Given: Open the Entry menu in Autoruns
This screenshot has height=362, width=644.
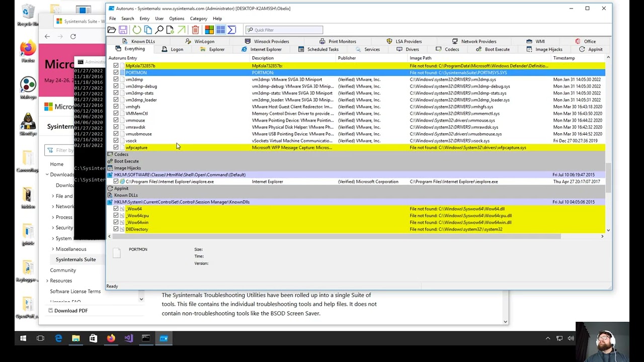Looking at the screenshot, I should point(144,19).
